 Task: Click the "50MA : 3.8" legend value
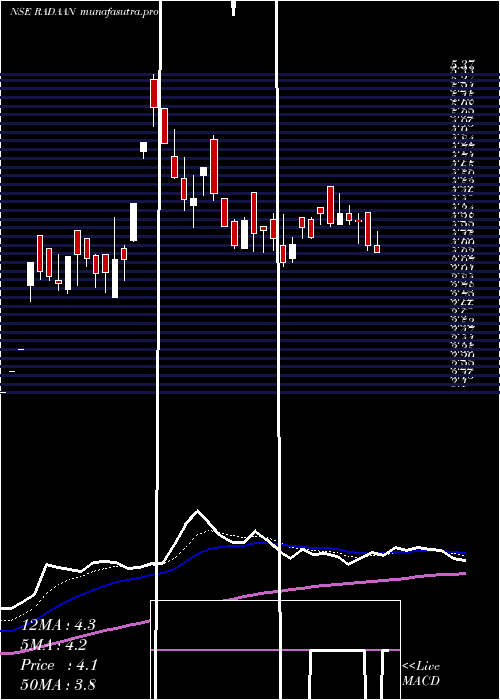coord(58,685)
